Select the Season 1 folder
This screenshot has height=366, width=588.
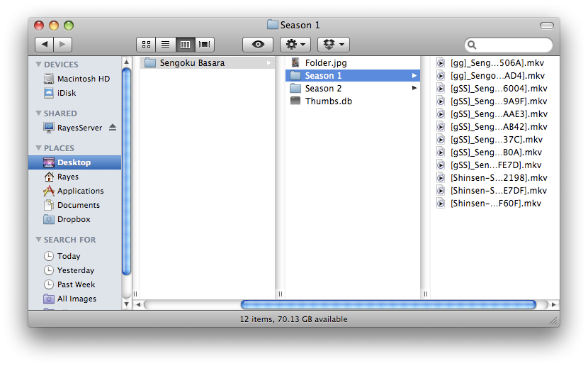pyautogui.click(x=353, y=75)
